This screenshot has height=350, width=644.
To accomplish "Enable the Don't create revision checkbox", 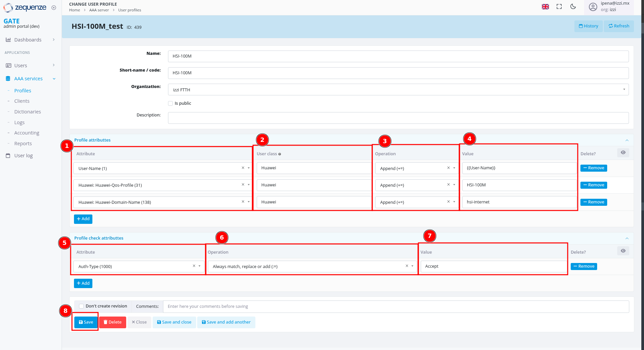I will click(81, 306).
